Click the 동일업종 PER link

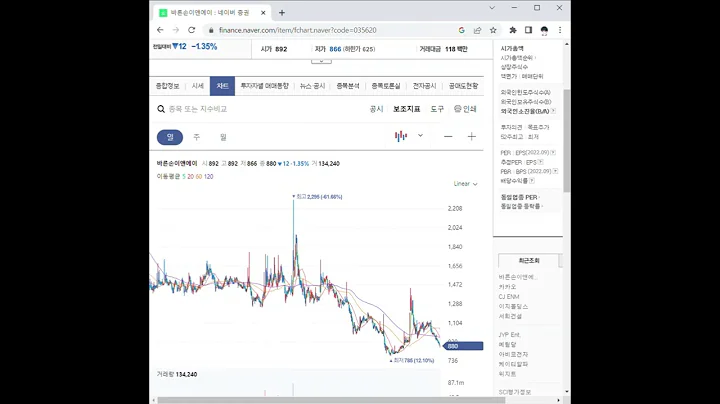(520, 197)
